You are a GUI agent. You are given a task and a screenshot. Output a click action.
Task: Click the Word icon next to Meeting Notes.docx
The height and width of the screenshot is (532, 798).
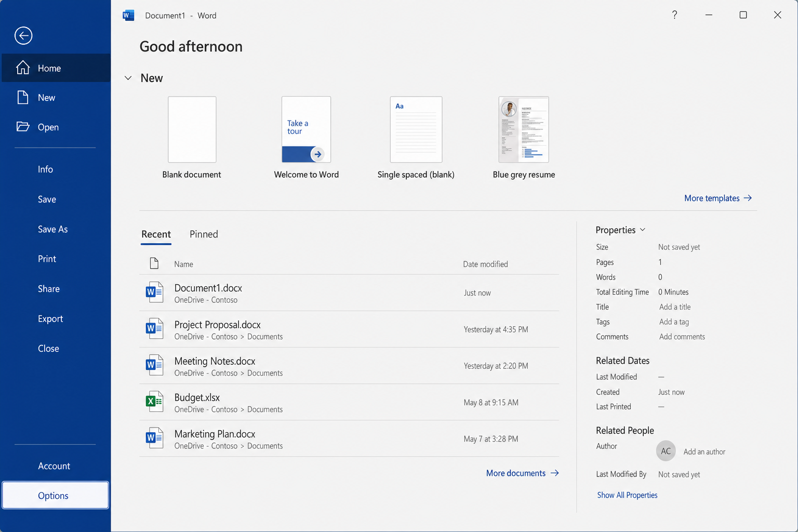154,365
